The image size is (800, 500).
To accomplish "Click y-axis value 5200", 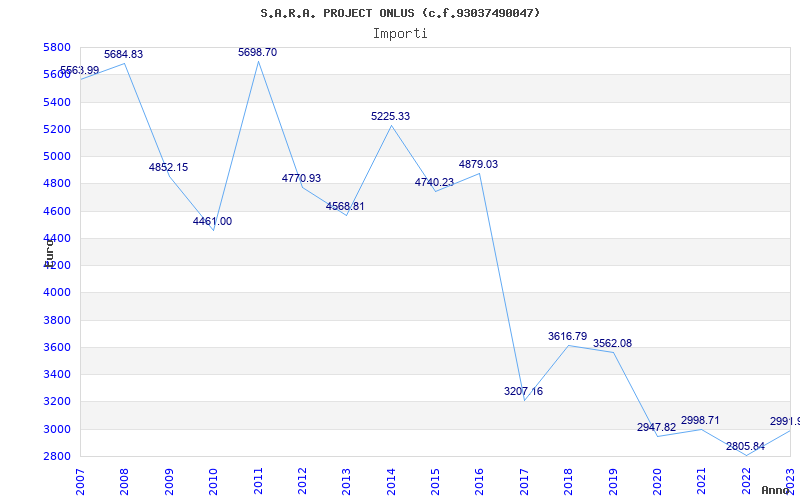I will 58,129.
